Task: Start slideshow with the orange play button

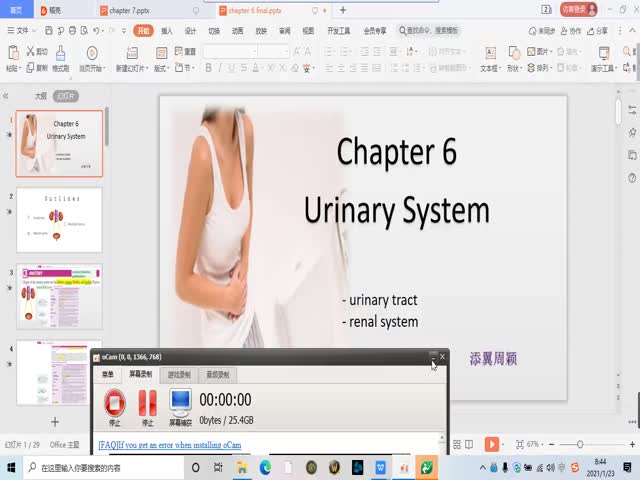Action: 491,444
